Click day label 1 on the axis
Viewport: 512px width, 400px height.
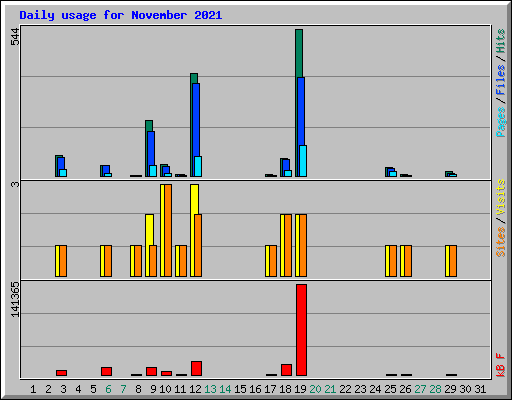tap(33, 389)
